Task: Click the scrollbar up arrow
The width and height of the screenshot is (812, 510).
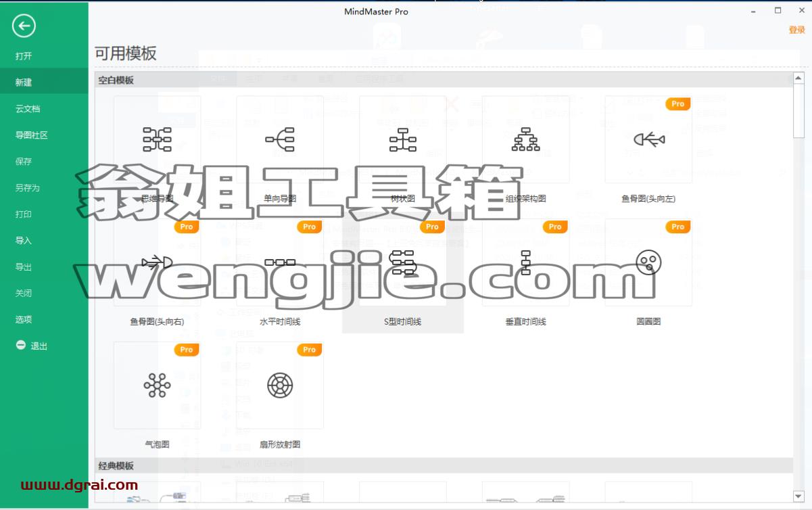Action: pyautogui.click(x=799, y=79)
